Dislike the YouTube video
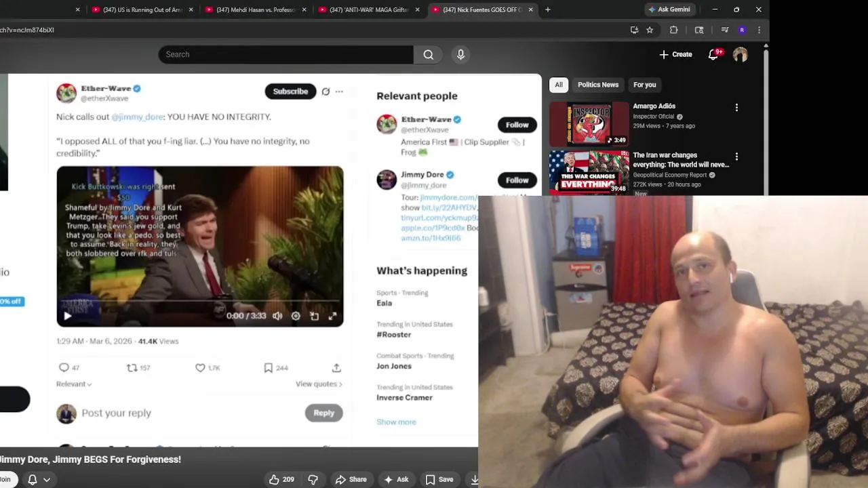Viewport: 868px width, 488px height. [313, 479]
